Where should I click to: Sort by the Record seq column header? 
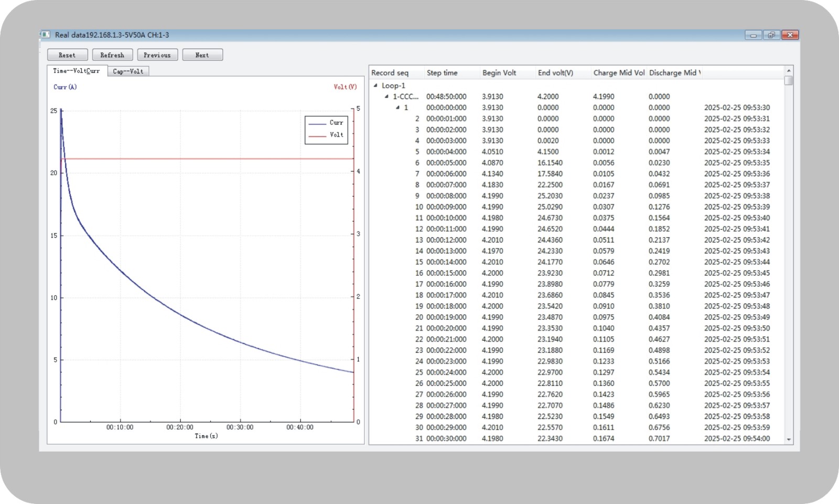tap(390, 73)
